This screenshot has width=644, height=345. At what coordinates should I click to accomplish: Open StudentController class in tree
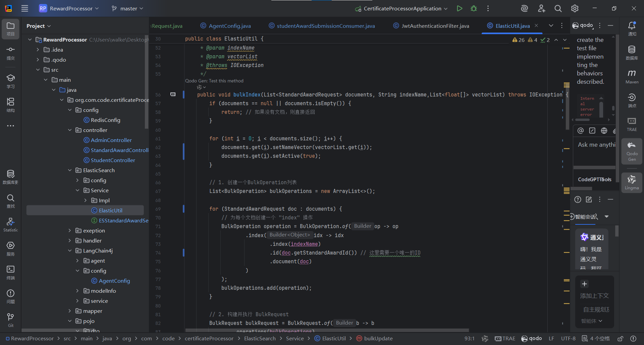tap(109, 160)
